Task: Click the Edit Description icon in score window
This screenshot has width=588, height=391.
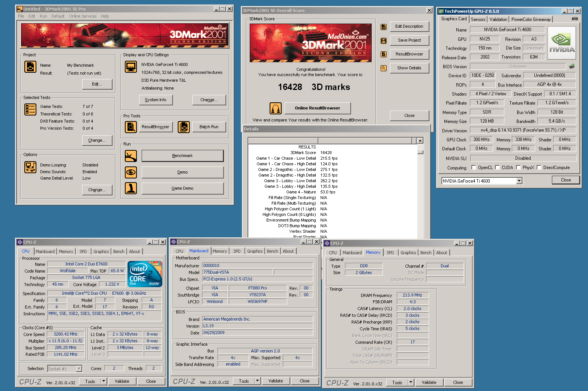Action: click(384, 27)
